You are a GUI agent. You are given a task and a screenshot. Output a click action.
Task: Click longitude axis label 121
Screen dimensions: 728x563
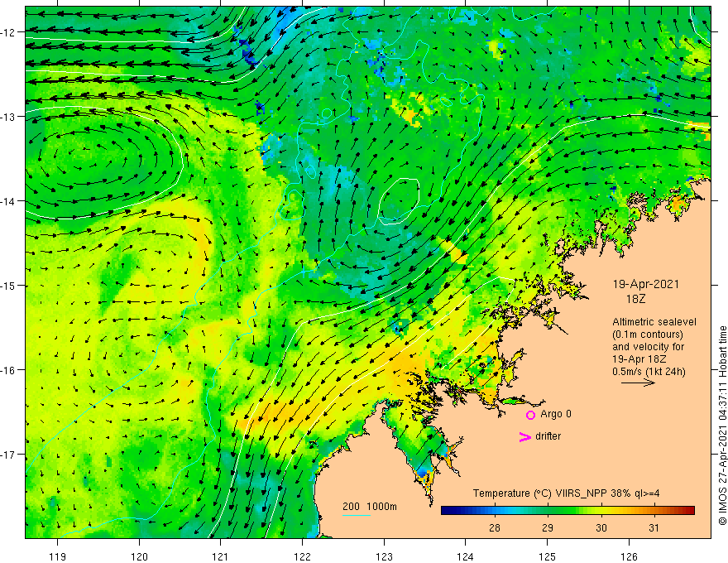coord(221,556)
